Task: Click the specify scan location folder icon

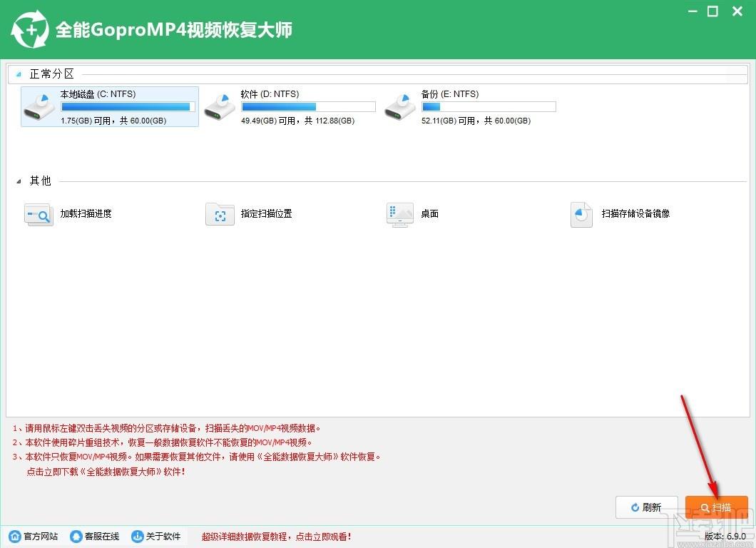Action: coord(220,214)
